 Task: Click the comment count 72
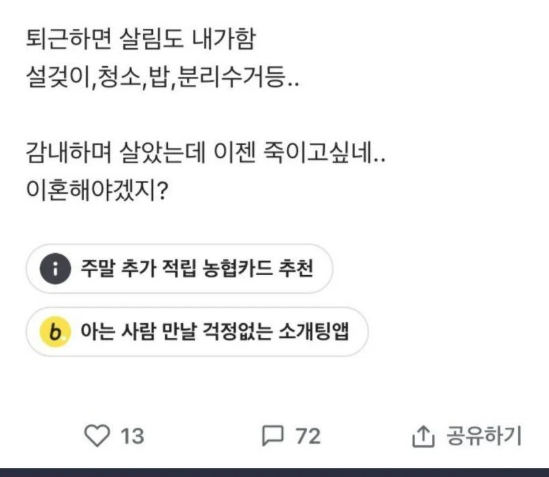pos(308,436)
